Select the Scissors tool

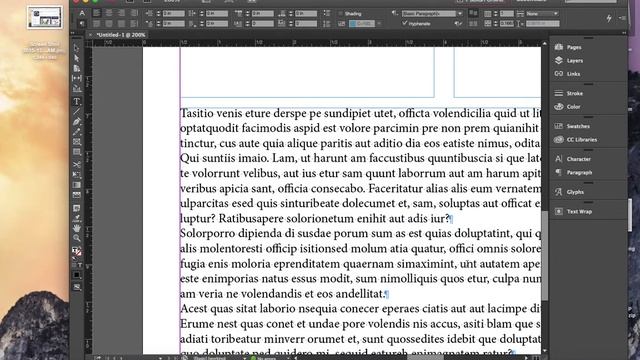76,164
